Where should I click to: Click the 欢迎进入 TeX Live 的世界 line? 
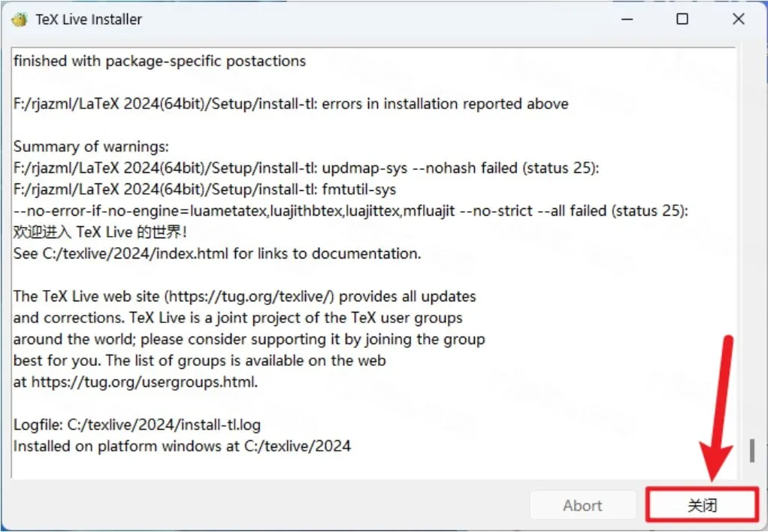pyautogui.click(x=100, y=232)
